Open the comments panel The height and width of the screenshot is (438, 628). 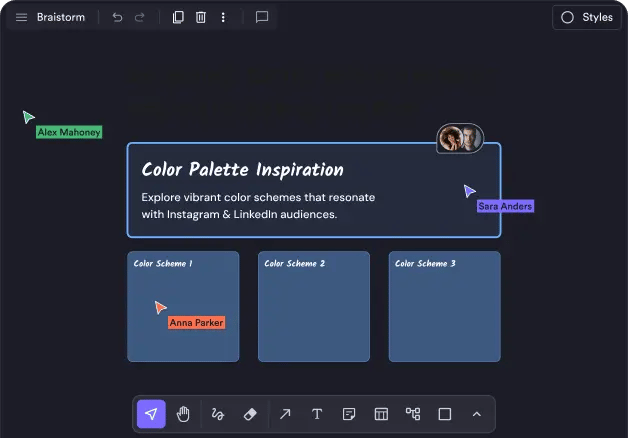(262, 17)
